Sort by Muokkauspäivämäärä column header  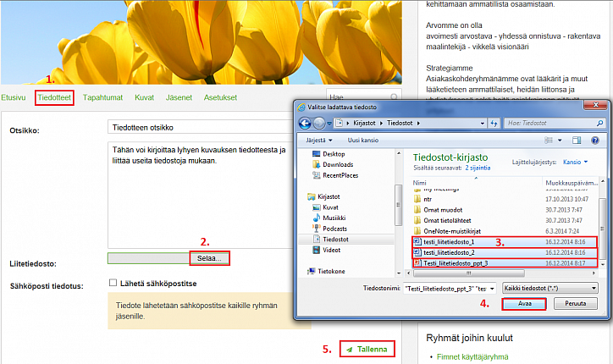pyautogui.click(x=572, y=183)
